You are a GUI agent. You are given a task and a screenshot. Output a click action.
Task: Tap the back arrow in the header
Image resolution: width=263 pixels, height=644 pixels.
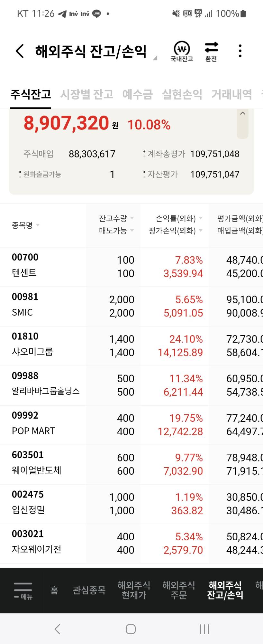pos(20,51)
